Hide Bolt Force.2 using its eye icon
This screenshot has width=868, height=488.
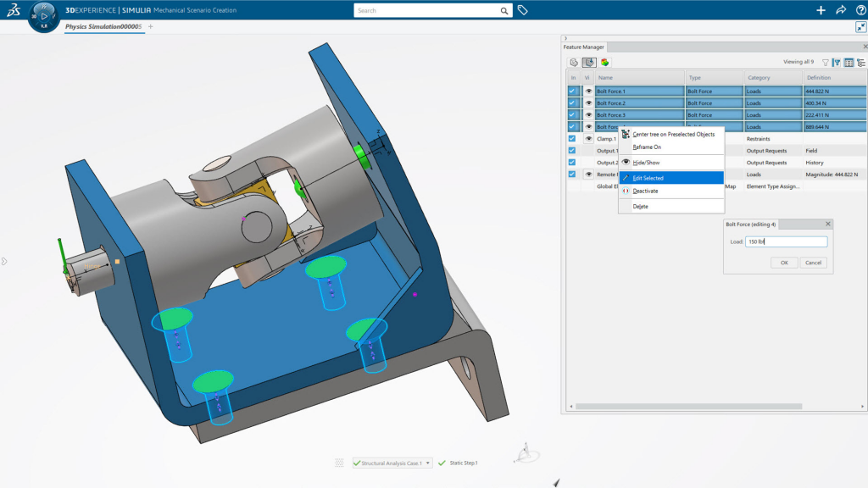click(588, 103)
